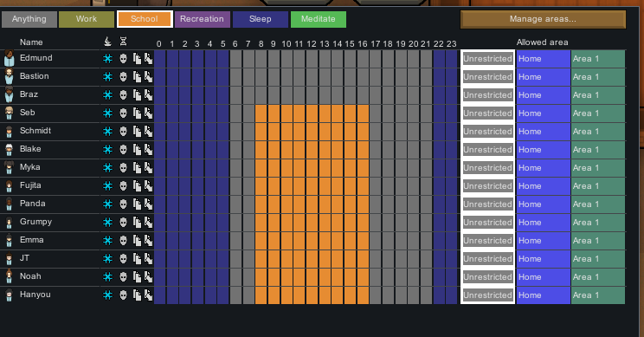Select colonist Edmund by name
This screenshot has width=644, height=337.
(36, 58)
